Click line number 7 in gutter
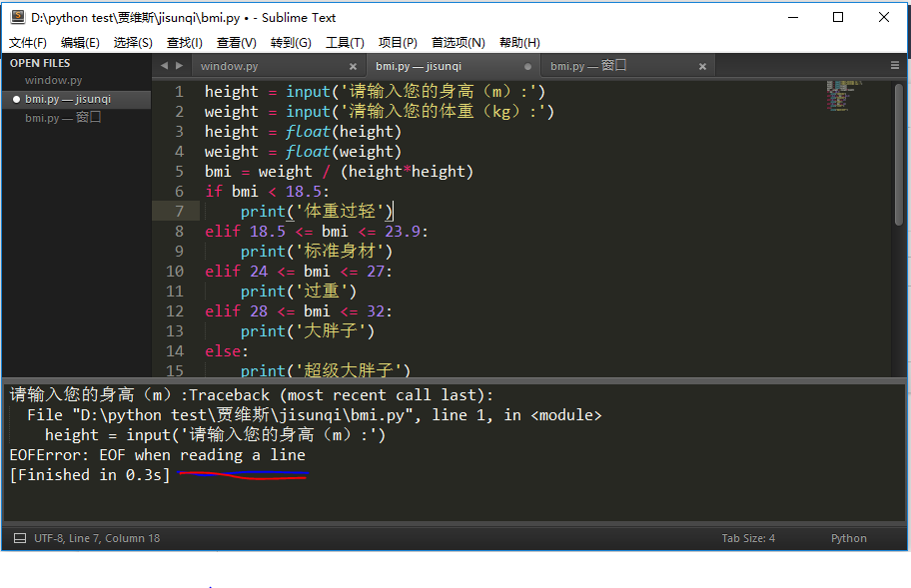Screen dimensions: 911x588 point(179,212)
